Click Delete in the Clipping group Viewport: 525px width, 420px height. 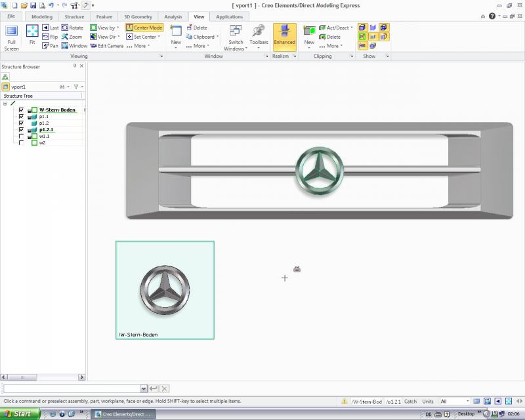pyautogui.click(x=330, y=37)
